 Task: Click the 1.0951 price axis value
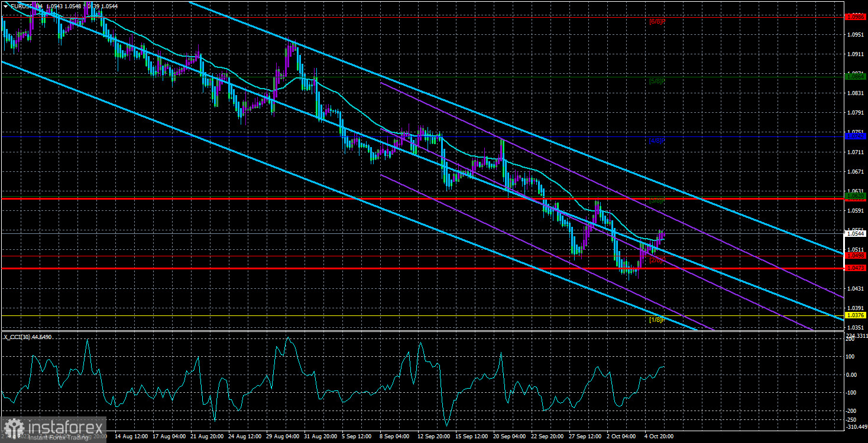point(855,34)
